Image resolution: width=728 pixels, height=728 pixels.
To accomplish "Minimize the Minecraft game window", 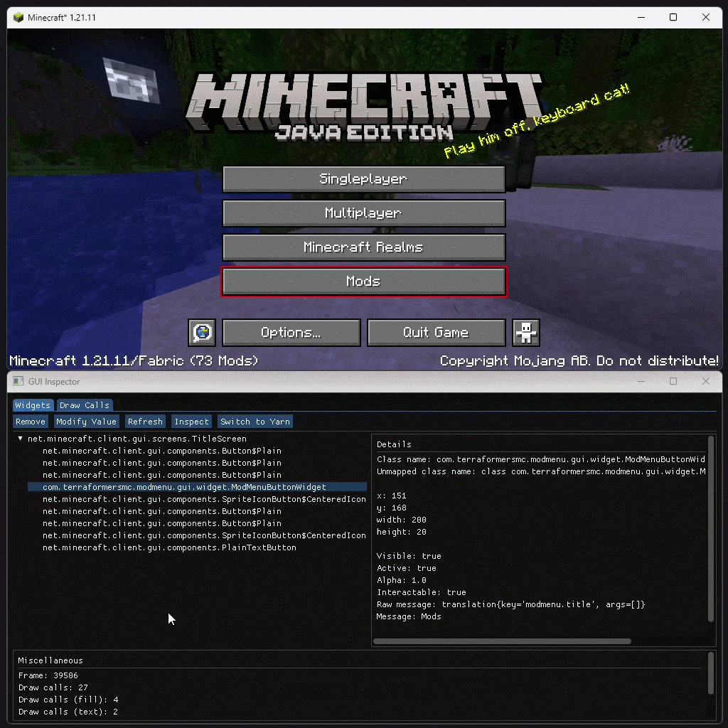I will tap(641, 18).
